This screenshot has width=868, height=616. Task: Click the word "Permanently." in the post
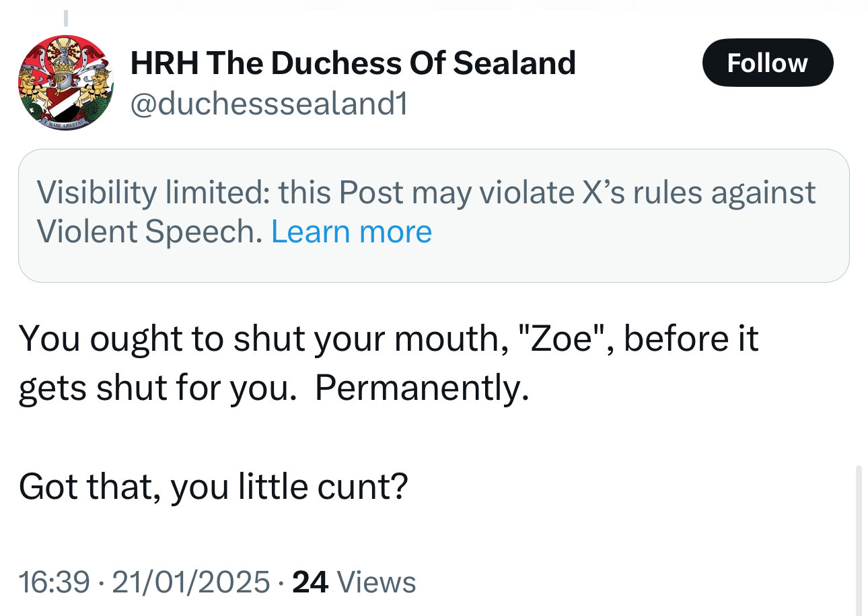[421, 388]
